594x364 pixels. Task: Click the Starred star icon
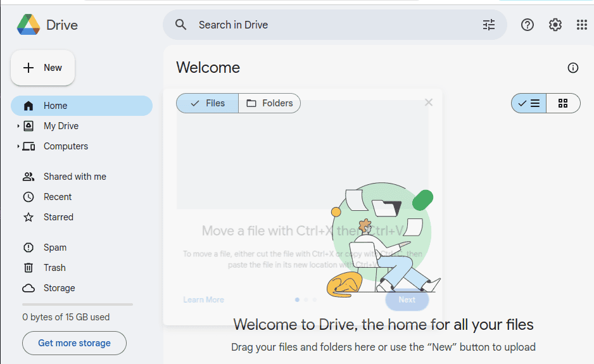pos(28,217)
